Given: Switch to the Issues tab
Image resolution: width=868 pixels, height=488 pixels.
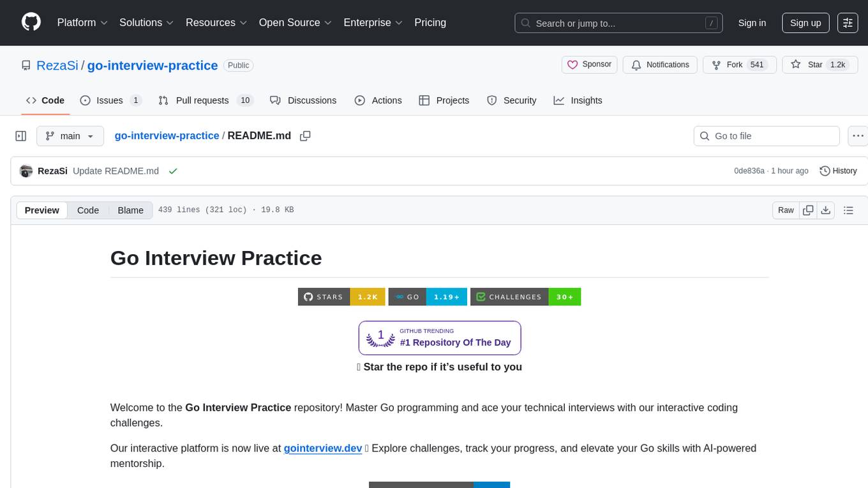Looking at the screenshot, I should [x=110, y=100].
